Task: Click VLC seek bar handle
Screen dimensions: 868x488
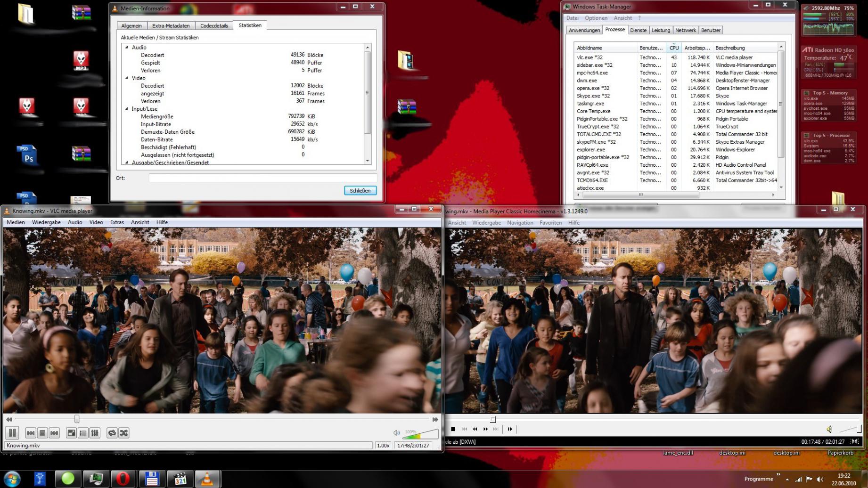Action: [77, 419]
